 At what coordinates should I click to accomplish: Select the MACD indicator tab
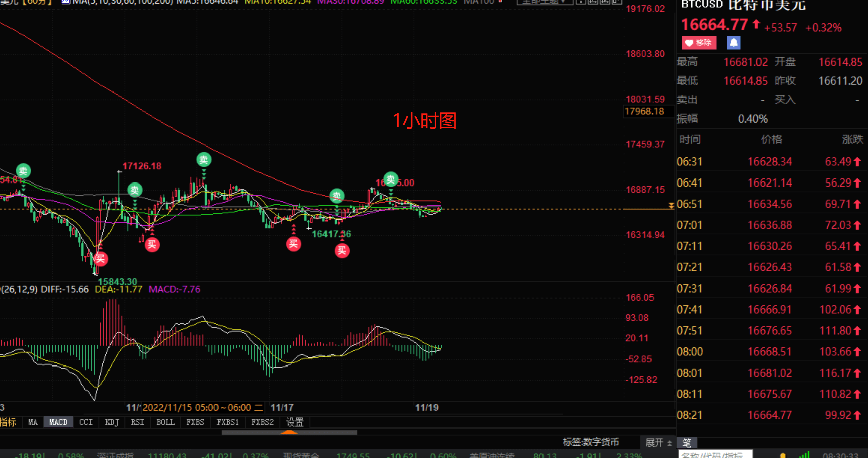(58, 422)
